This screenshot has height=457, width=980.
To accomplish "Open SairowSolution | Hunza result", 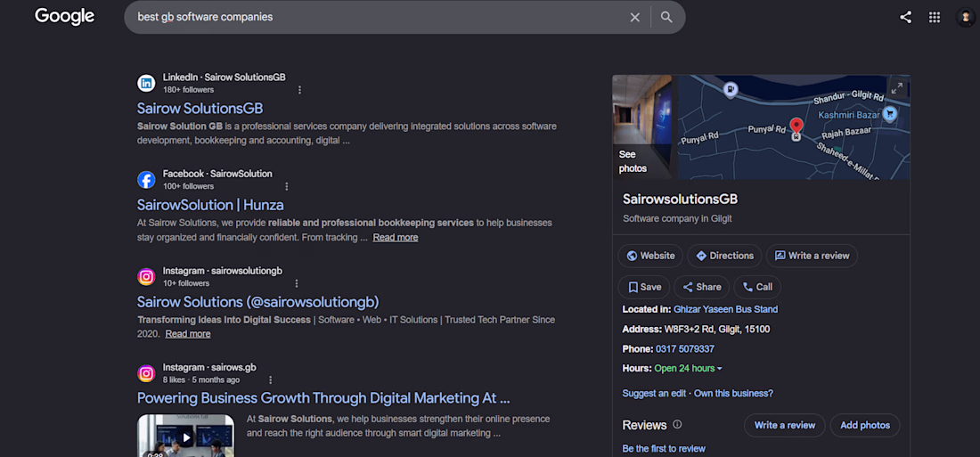I will [210, 204].
